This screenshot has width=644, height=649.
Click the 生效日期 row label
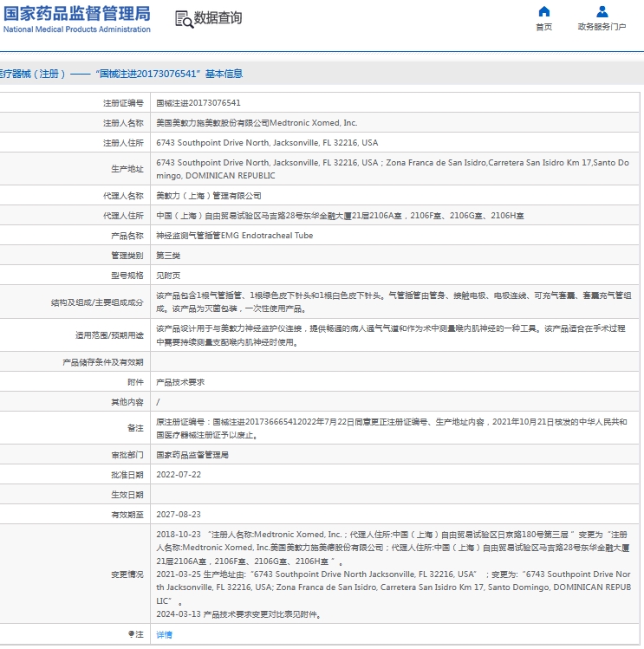[x=127, y=495]
